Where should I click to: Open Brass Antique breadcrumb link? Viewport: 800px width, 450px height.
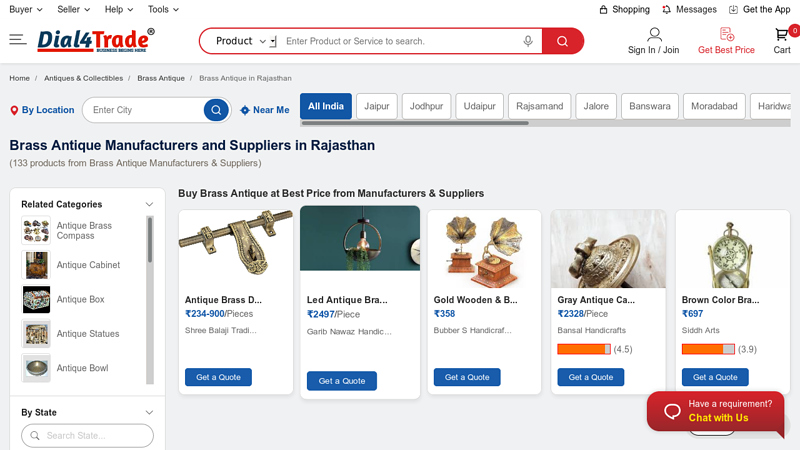[161, 78]
